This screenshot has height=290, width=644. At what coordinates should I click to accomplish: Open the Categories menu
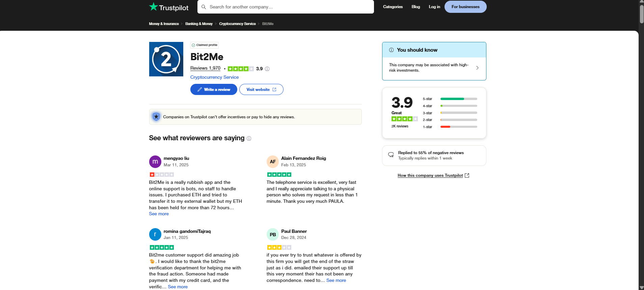click(393, 7)
